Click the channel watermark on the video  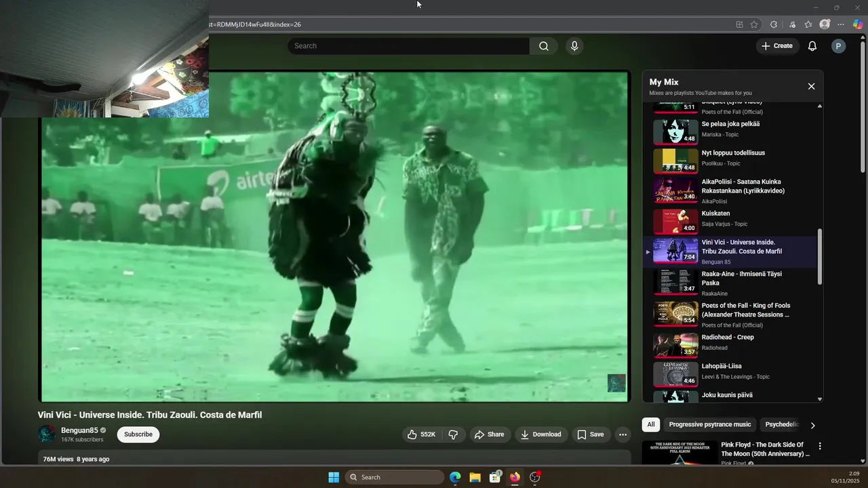(616, 383)
